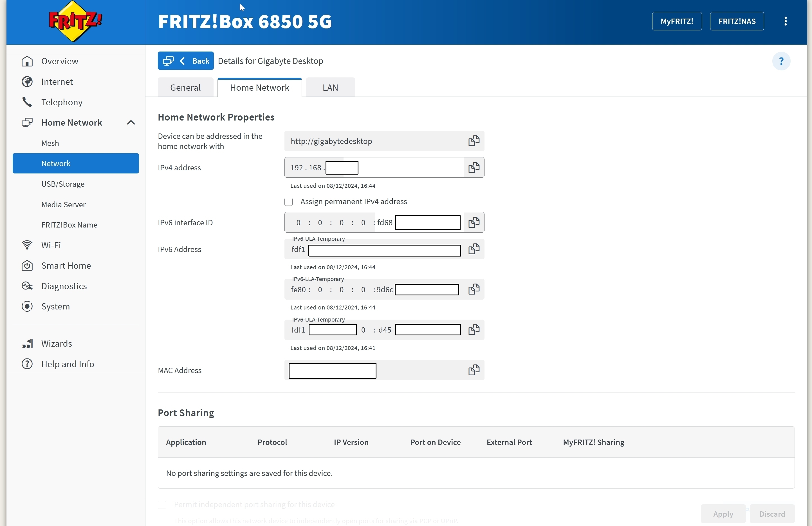Viewport: 812px width, 526px height.
Task: Copy the IPv4 address value
Action: pos(474,168)
